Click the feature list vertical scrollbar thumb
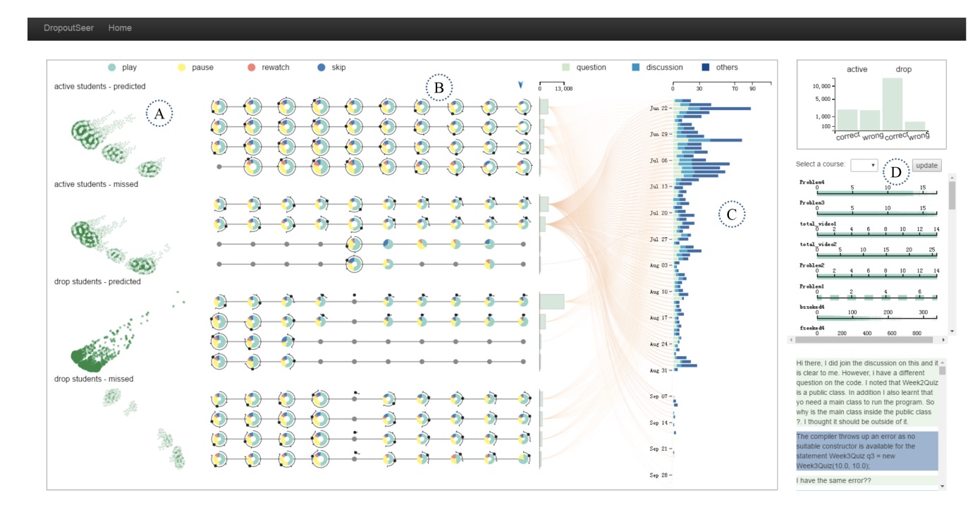The image size is (980, 505). click(953, 195)
